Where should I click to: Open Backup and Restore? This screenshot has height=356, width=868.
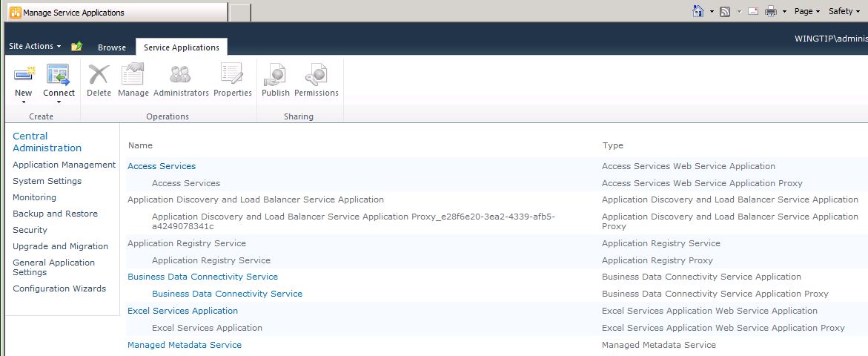pos(56,214)
